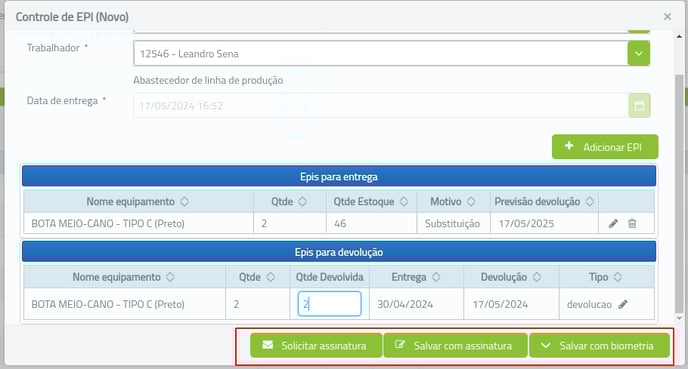The height and width of the screenshot is (369, 688).
Task: Close the Controle de EPI dialog
Action: tap(667, 17)
